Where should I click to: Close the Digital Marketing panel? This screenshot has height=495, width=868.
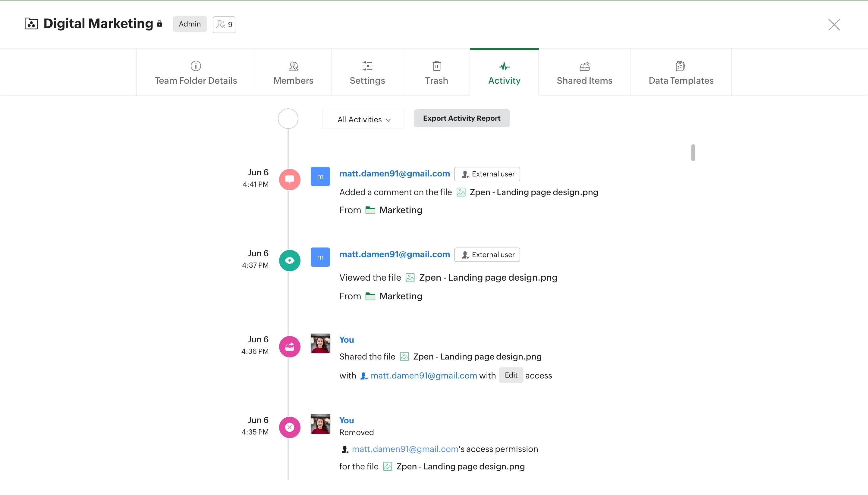834,24
